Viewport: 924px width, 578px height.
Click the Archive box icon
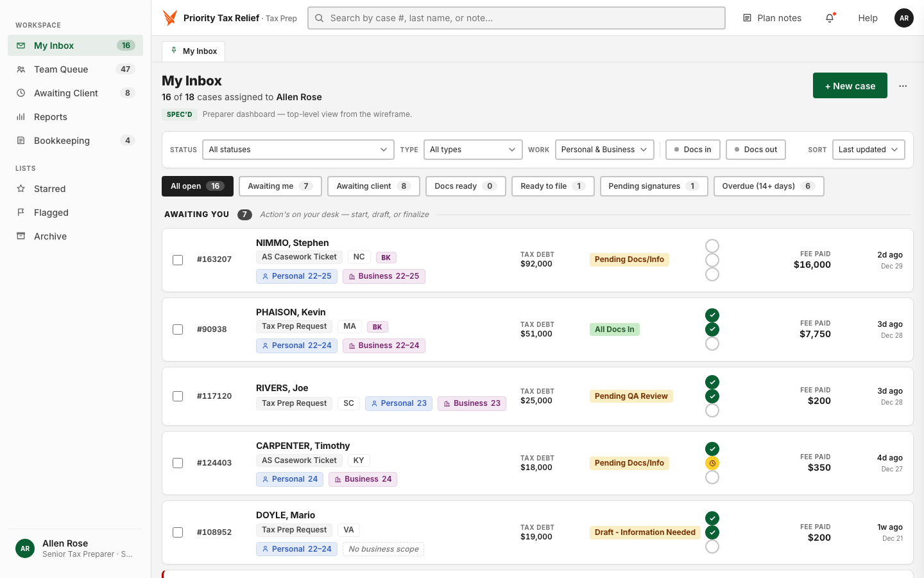pos(21,236)
